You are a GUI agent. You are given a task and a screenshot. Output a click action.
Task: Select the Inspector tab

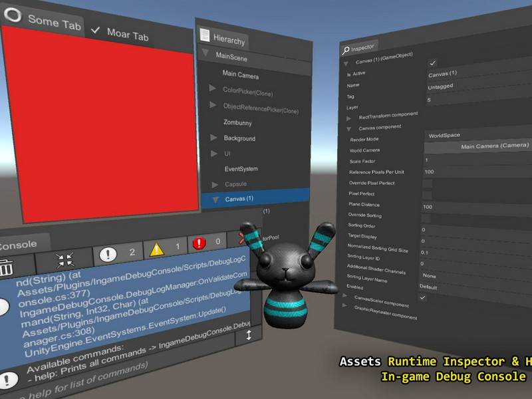tap(358, 49)
